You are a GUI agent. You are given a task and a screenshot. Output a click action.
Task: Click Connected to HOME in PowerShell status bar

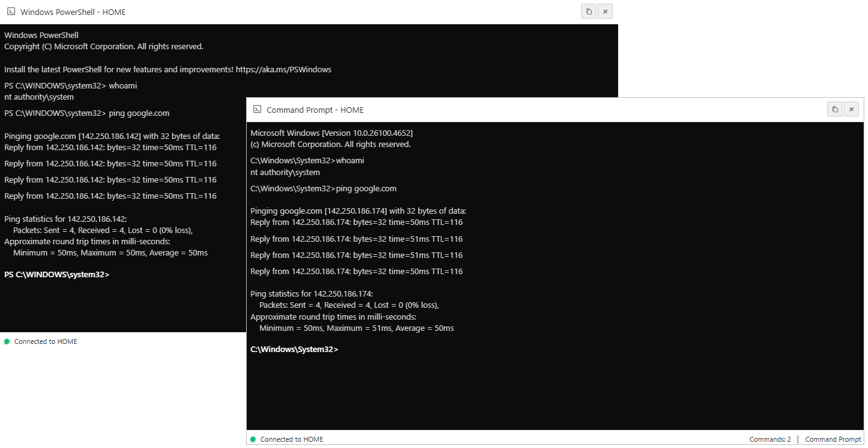(45, 341)
